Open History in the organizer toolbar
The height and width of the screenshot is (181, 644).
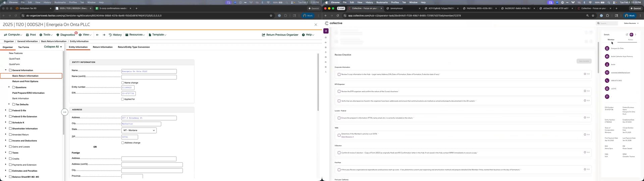coord(115,35)
